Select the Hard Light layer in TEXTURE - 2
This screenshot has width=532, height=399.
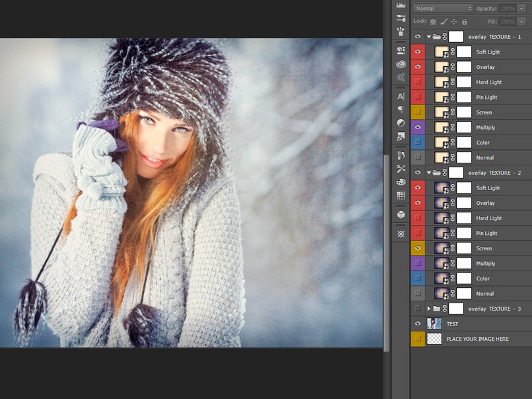(x=478, y=218)
